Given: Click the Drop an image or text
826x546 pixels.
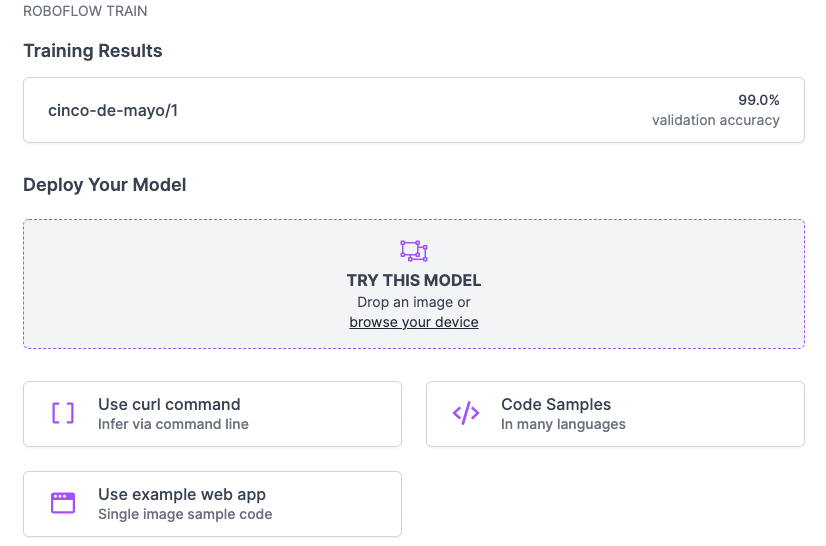Looking at the screenshot, I should [x=413, y=302].
